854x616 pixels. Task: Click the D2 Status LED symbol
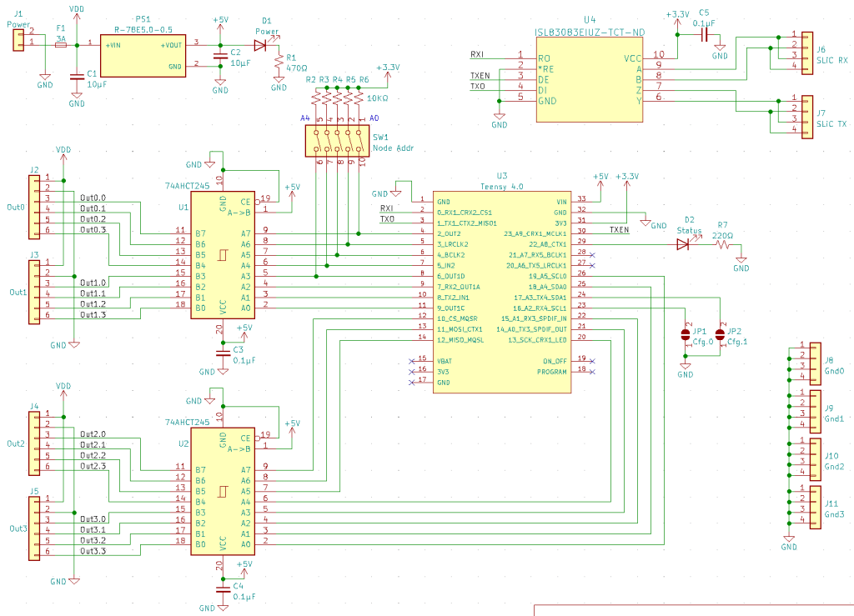684,244
